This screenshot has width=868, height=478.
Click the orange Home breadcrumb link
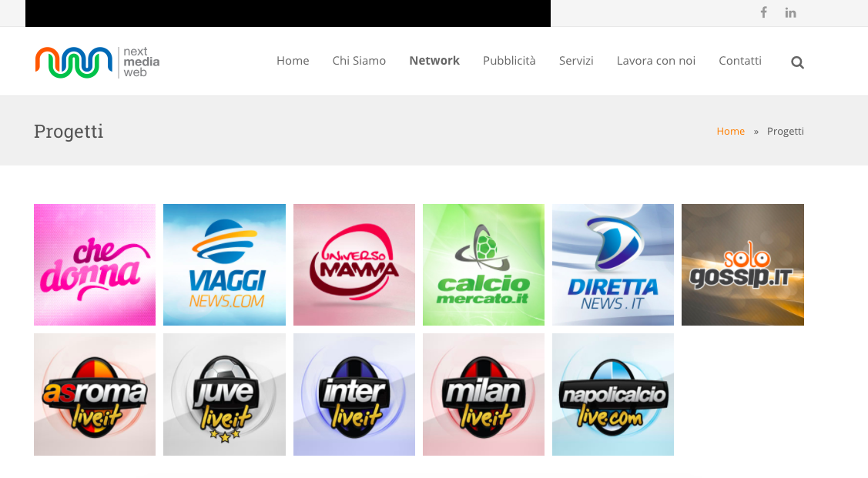click(731, 131)
